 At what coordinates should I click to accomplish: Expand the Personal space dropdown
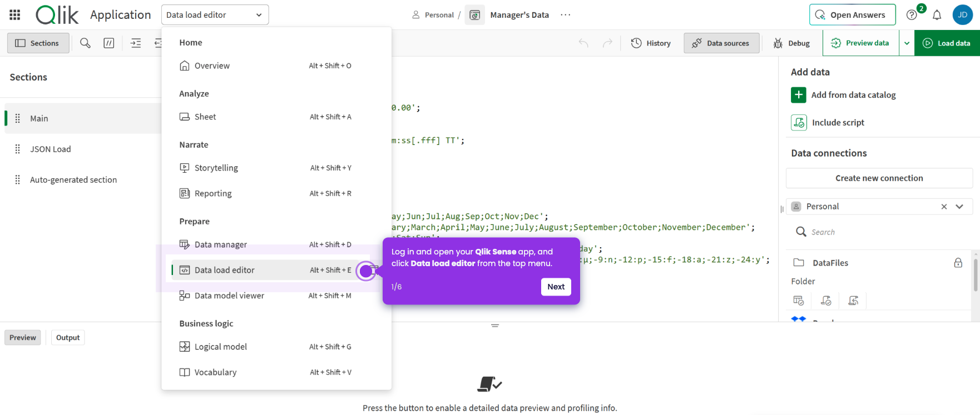959,207
